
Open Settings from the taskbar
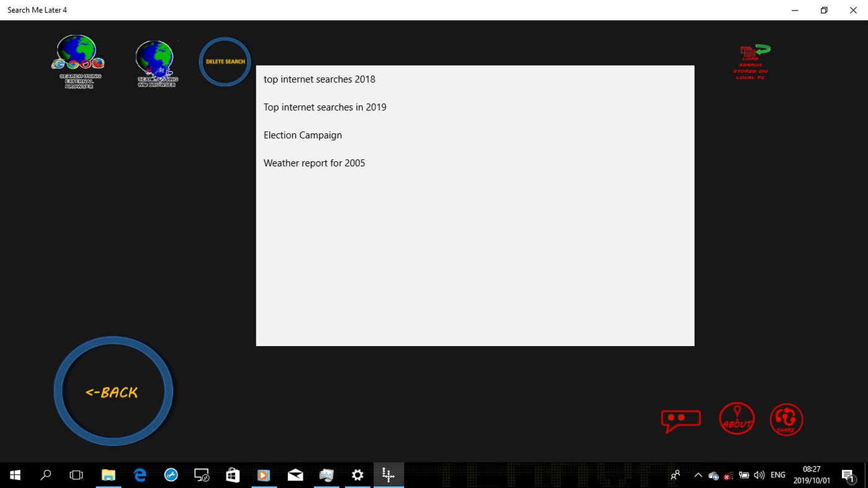pyautogui.click(x=357, y=474)
